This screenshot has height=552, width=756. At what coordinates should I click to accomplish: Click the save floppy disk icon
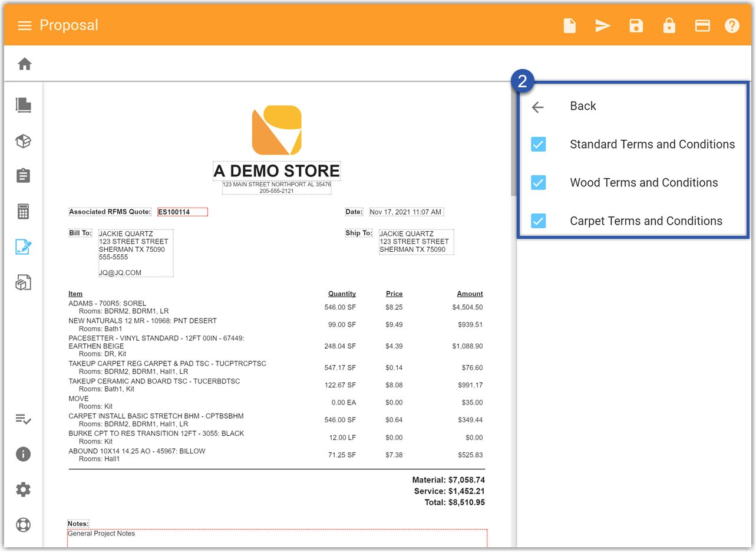636,25
